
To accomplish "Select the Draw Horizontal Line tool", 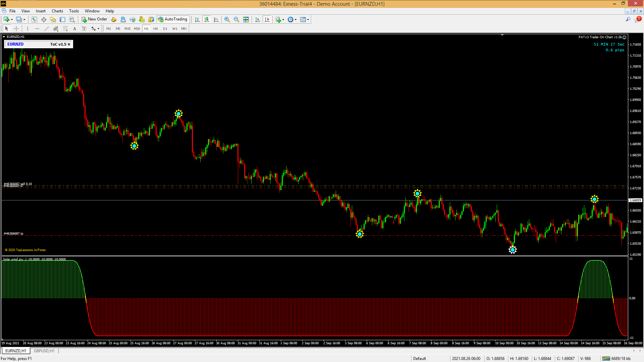I will point(37,28).
